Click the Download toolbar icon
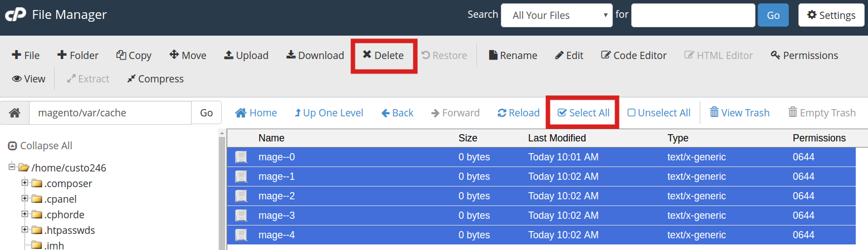868x250 pixels. pos(291,55)
